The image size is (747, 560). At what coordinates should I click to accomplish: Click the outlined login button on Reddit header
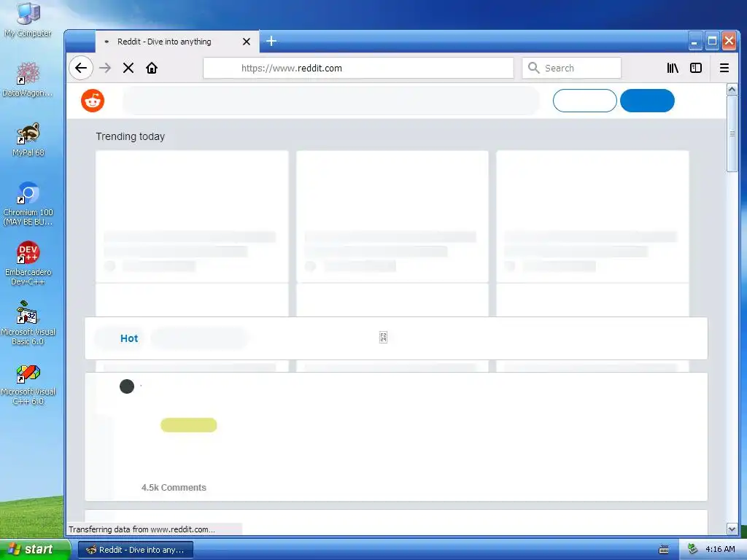pyautogui.click(x=584, y=101)
